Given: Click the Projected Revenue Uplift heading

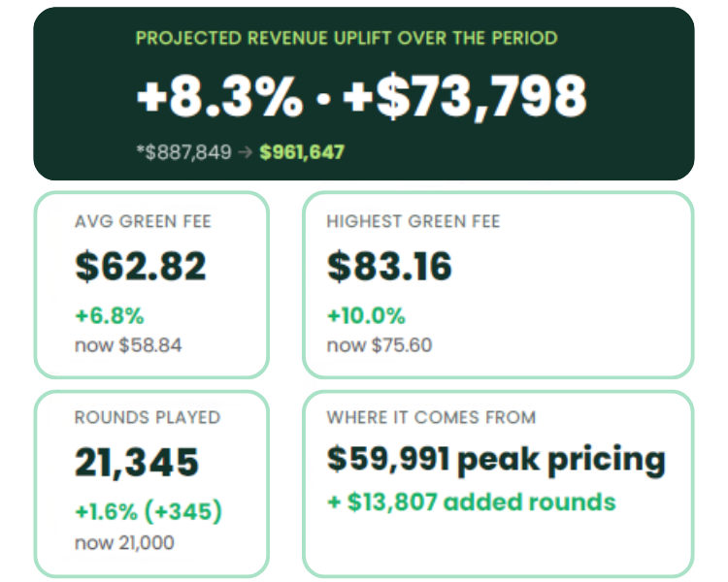Looking at the screenshot, I should coord(347,38).
